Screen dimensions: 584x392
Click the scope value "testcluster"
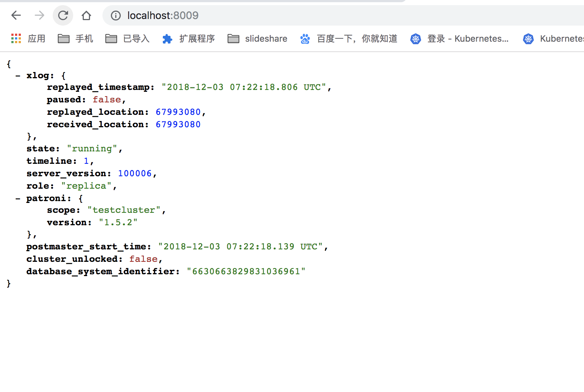(x=124, y=210)
